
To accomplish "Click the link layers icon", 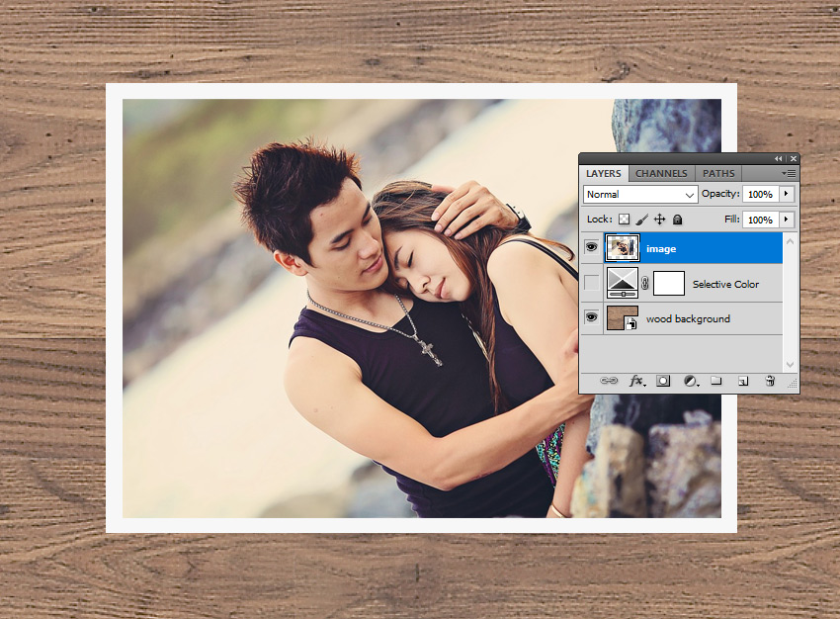I will click(610, 381).
